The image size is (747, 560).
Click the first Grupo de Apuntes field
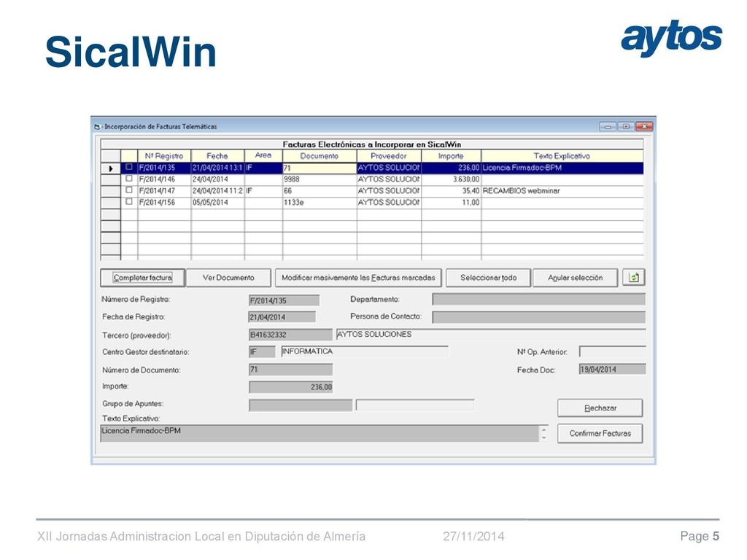(x=301, y=405)
